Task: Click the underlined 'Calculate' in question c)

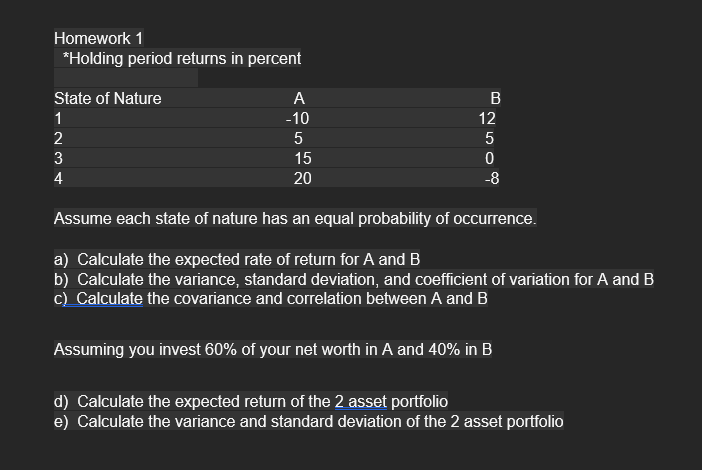Action: [x=110, y=298]
